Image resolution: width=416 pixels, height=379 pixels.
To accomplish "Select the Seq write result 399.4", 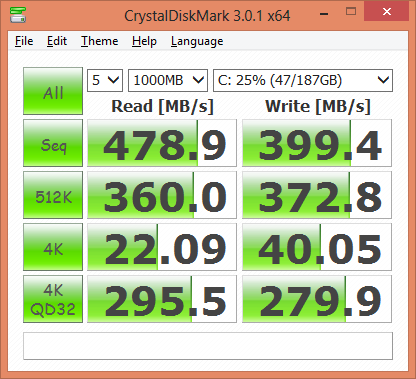I will pos(317,143).
